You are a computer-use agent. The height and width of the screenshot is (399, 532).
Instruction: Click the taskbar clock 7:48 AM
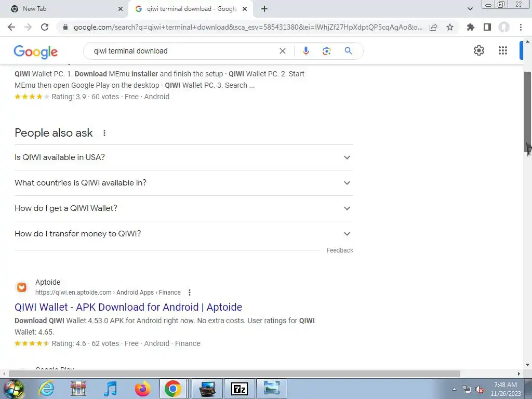505,385
